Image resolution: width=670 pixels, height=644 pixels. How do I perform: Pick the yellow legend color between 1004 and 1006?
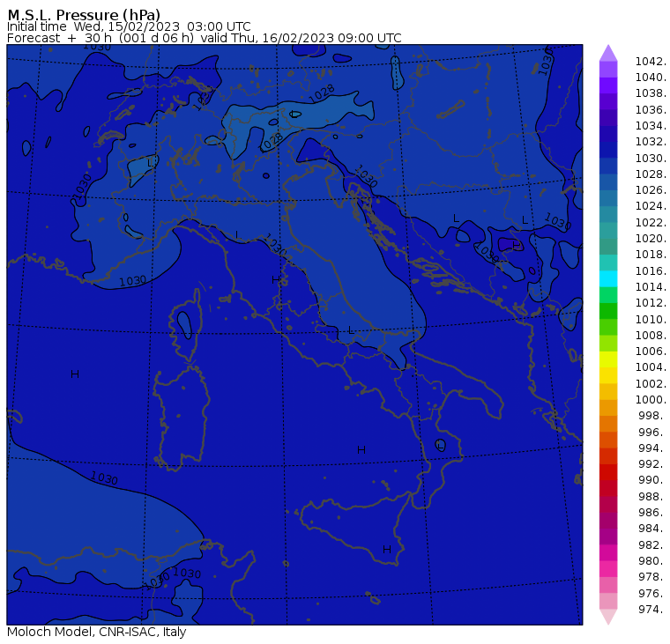(608, 359)
